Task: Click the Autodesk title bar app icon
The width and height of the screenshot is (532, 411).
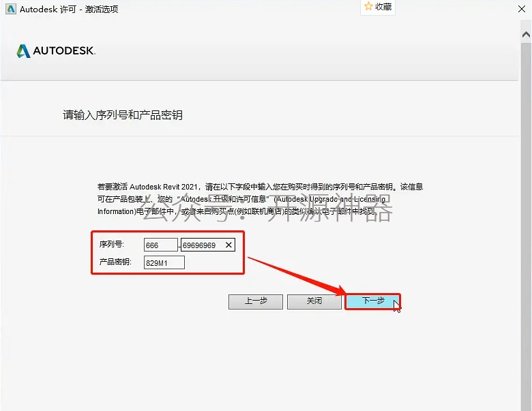Action: click(x=11, y=9)
